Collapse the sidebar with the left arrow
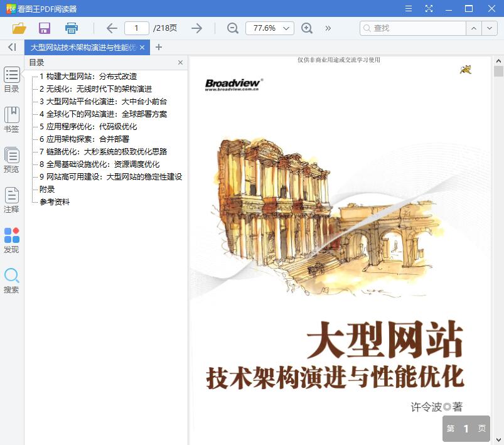The height and width of the screenshot is (445, 504). [11, 47]
